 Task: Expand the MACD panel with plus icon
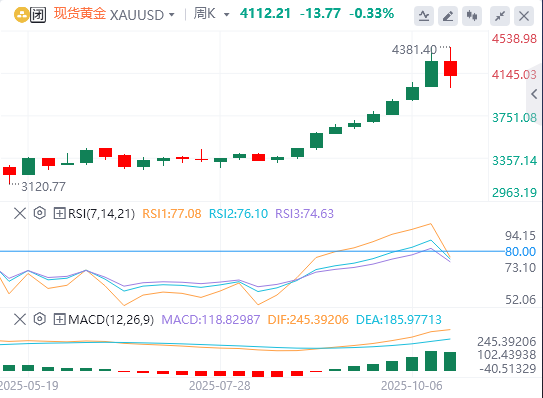pos(60,319)
